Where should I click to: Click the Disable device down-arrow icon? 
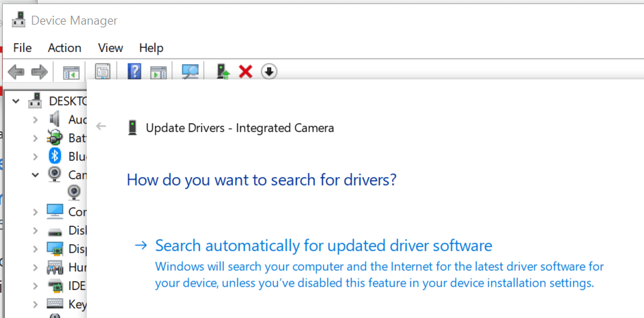[269, 71]
